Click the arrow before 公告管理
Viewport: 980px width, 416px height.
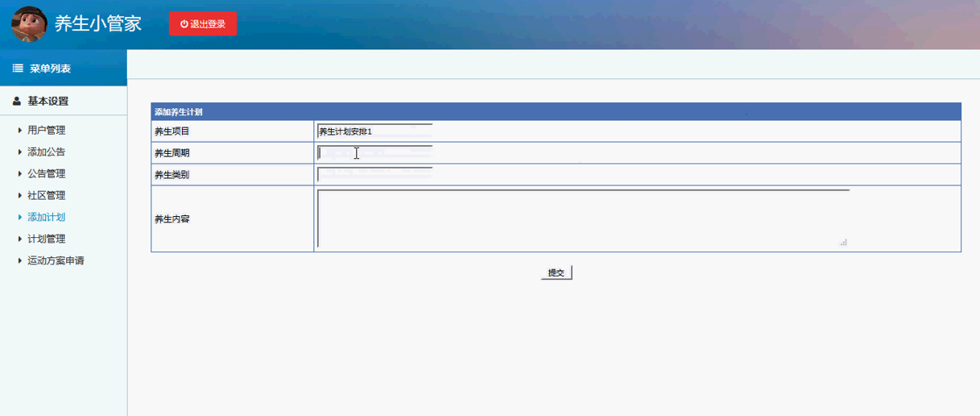click(20, 173)
